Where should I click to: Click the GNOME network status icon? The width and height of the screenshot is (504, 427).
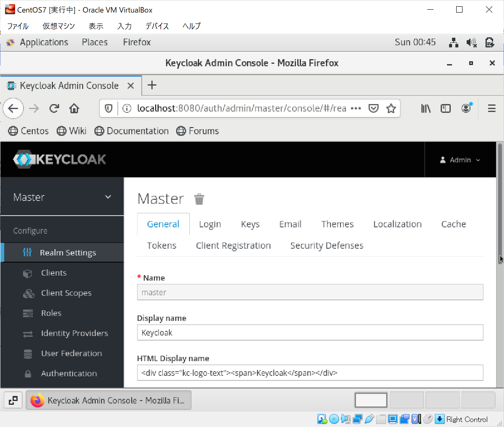(453, 42)
